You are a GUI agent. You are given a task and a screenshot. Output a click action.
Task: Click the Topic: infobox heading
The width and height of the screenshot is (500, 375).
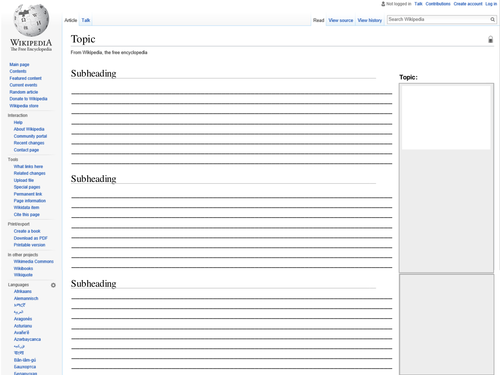pyautogui.click(x=408, y=77)
